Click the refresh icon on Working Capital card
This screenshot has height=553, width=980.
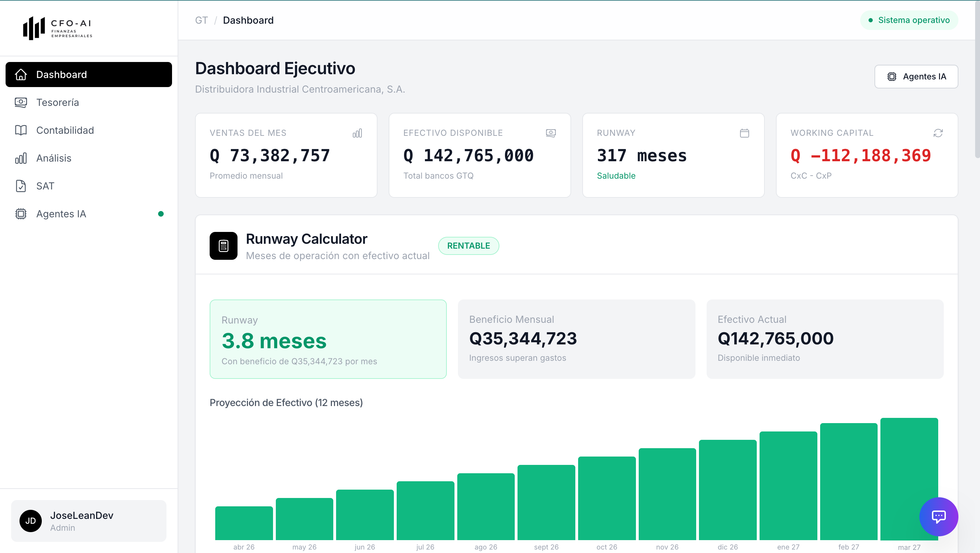(938, 133)
